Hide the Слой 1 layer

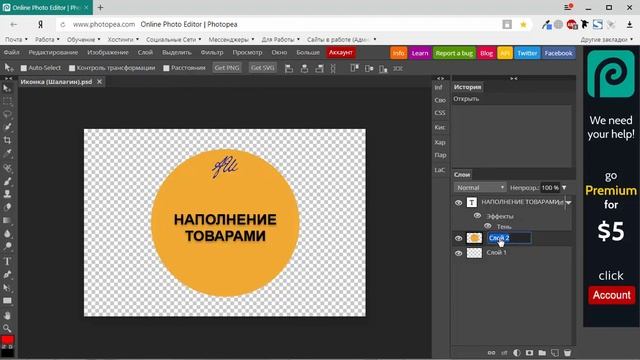pos(458,253)
